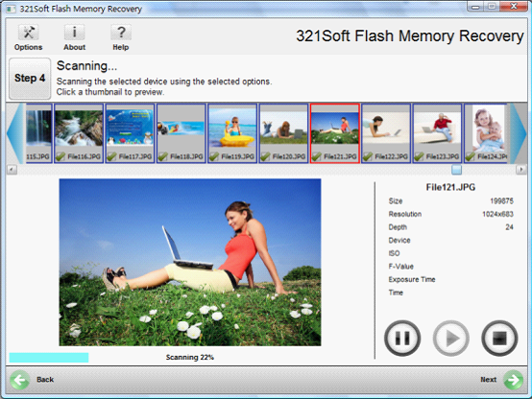Toggle the checkmark on File124.JPG
The width and height of the screenshot is (532, 399).
(471, 156)
